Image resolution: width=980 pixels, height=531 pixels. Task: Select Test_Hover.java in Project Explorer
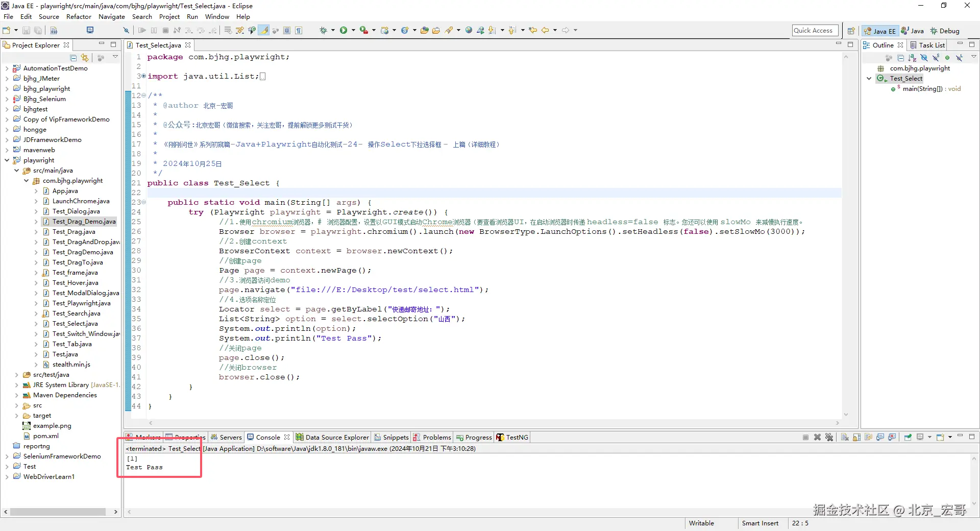[x=76, y=283]
